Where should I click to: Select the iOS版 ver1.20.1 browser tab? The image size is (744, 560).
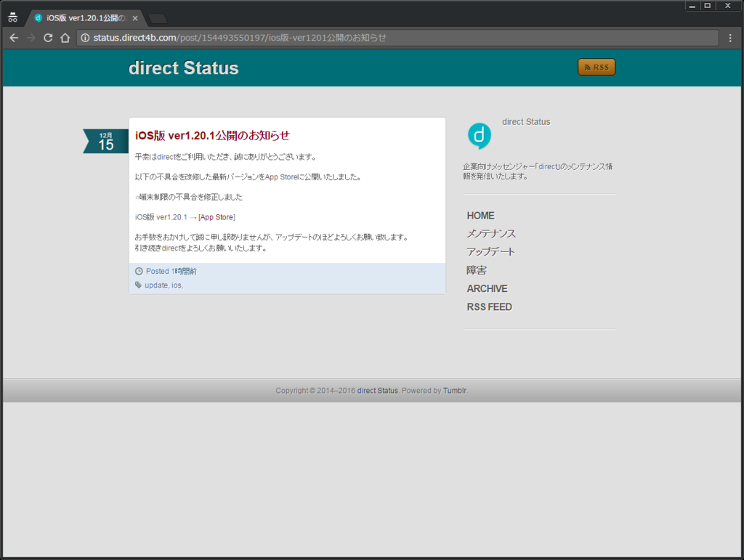point(86,18)
